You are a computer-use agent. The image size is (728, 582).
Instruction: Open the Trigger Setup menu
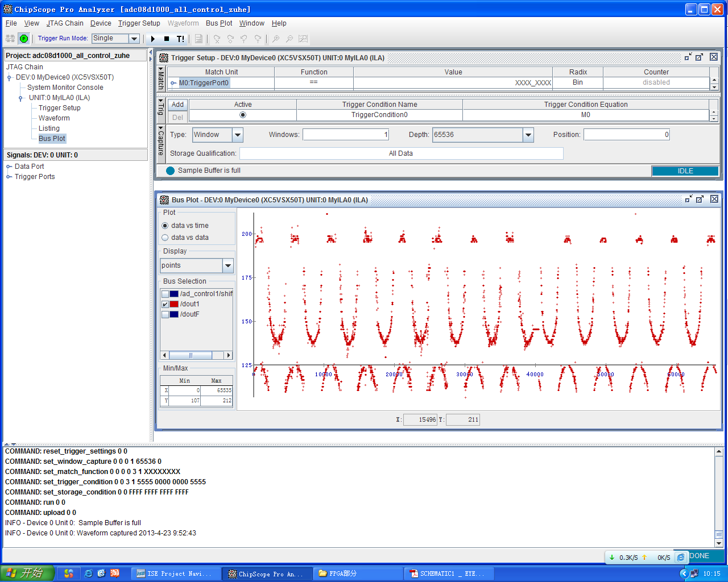139,23
